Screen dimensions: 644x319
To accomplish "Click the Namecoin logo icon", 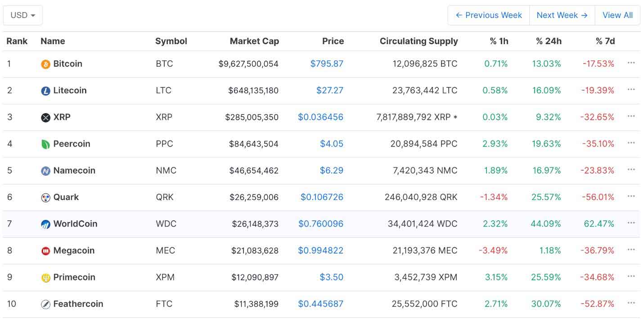I will 45,171.
